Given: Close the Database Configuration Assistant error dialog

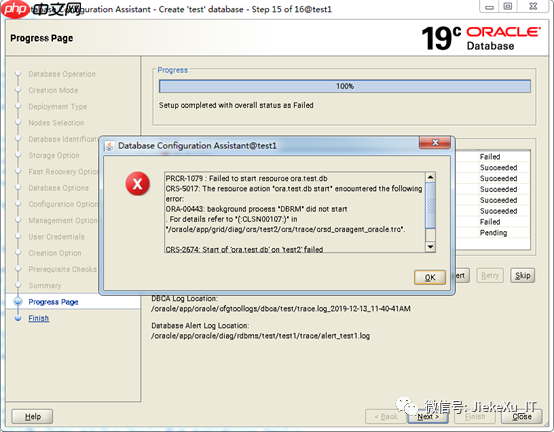Looking at the screenshot, I should pyautogui.click(x=435, y=142).
